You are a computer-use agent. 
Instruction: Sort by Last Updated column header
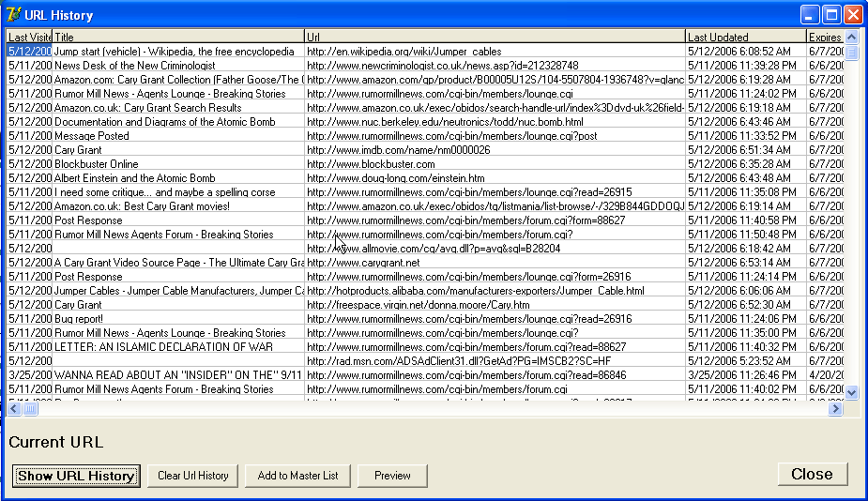click(746, 38)
